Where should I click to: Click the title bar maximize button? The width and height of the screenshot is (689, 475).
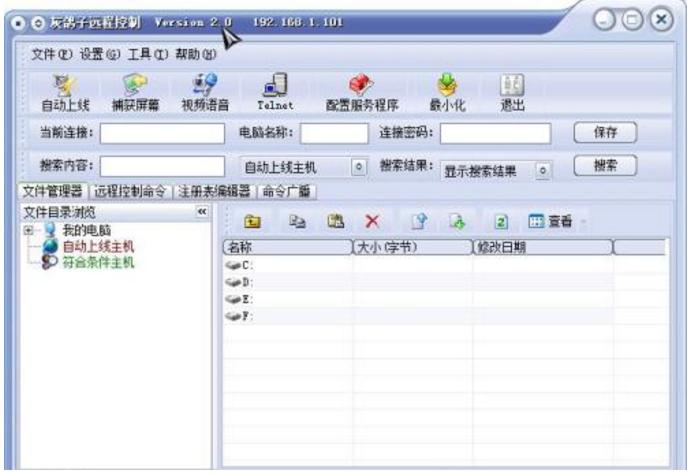coord(632,20)
